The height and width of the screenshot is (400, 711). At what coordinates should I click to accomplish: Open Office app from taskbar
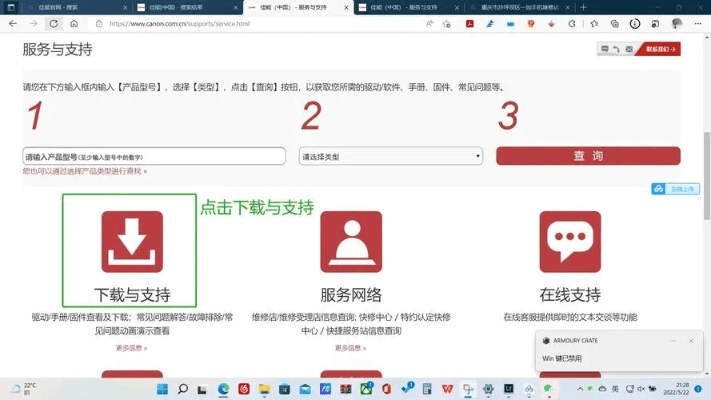386,389
